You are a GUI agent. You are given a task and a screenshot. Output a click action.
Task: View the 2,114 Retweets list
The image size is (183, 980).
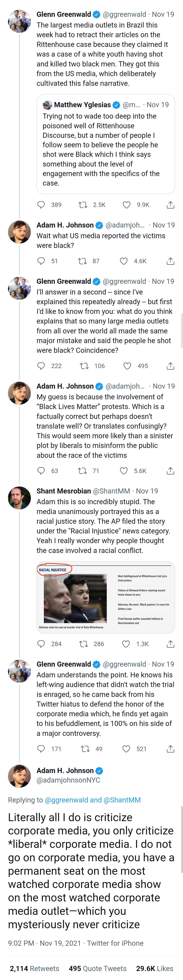(34, 968)
